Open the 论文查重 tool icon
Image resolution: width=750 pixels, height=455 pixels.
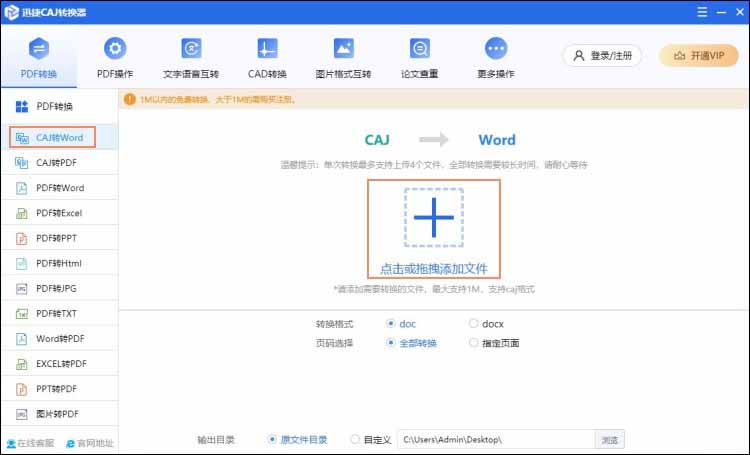419,50
